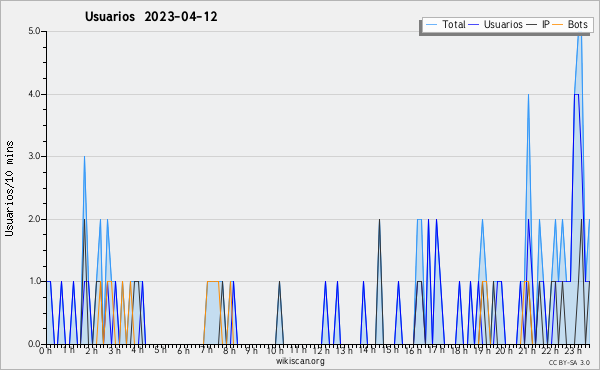Screen dimensions: 600x370
Task: Click the Total peak at 3.0 before 2 h
Action: tap(85, 157)
